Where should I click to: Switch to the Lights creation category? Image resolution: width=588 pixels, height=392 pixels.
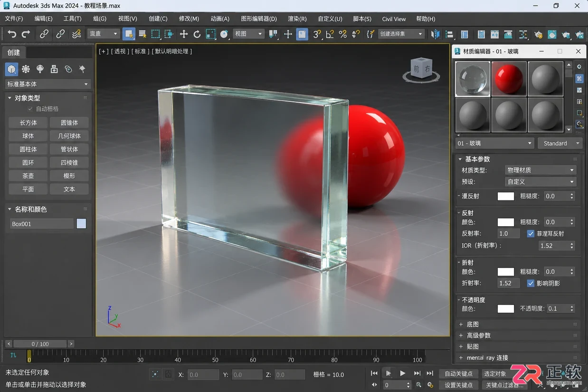click(x=40, y=69)
